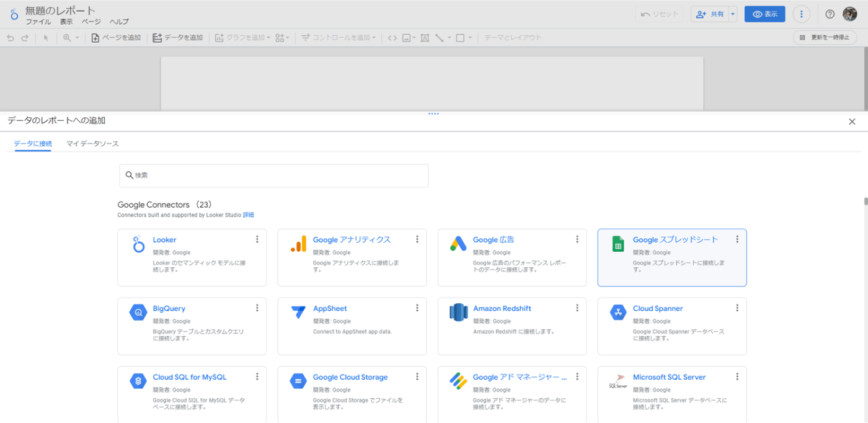Expand the 共有 share dropdown arrow

tap(733, 14)
